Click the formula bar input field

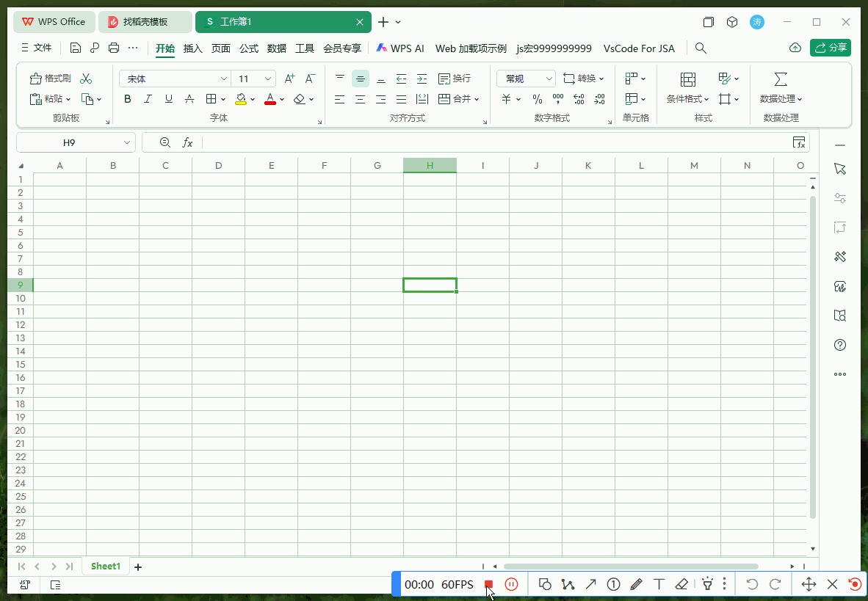point(496,143)
